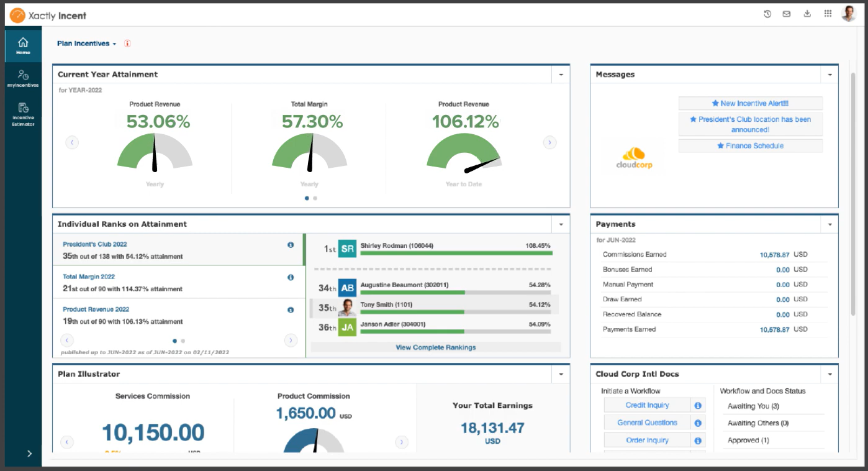868x471 pixels.
Task: Open Incentive Estimator in the sidebar
Action: 23,114
